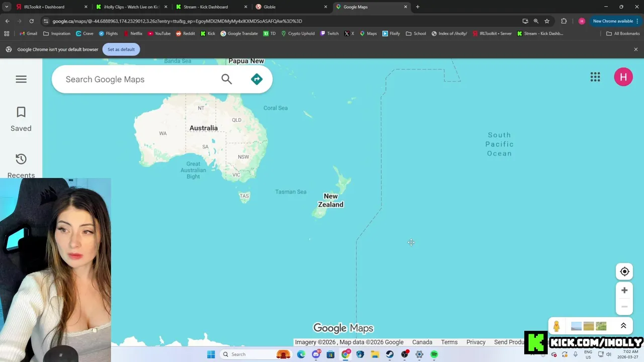Open Microsoft Edge from the taskbar

(301, 354)
